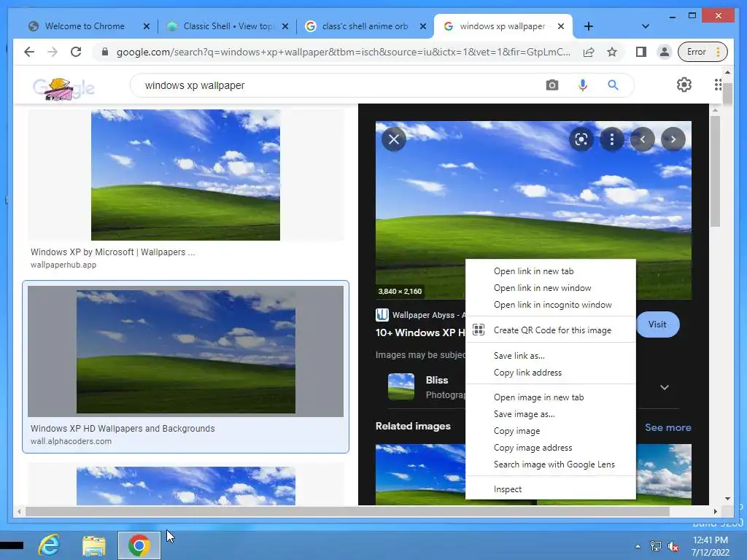Search by image with the camera icon
747x560 pixels.
tap(552, 85)
